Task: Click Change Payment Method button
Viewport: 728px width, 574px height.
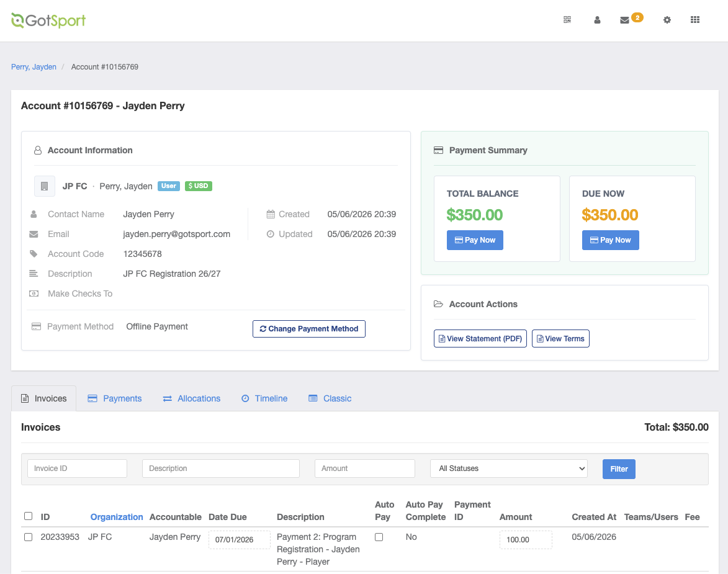Action: tap(308, 329)
